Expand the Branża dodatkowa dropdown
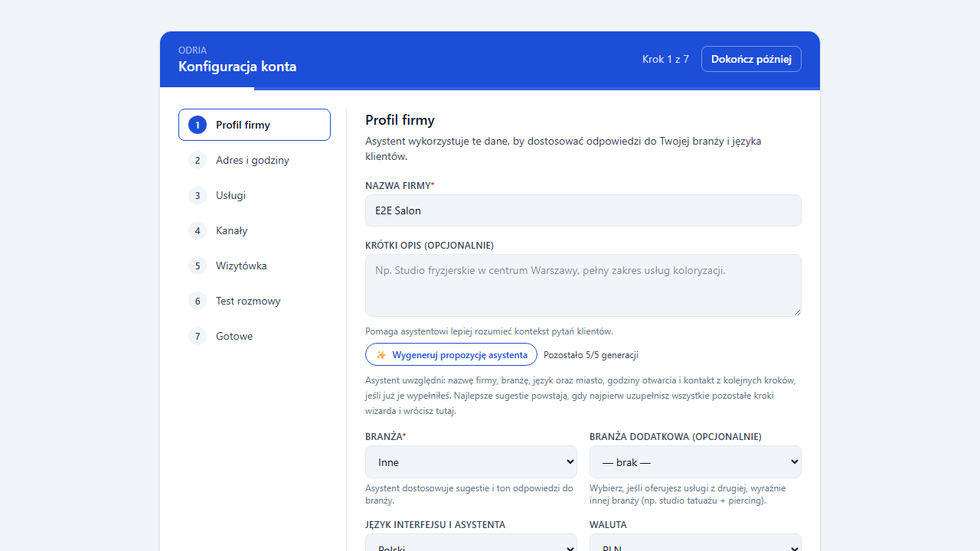The width and height of the screenshot is (980, 551). [695, 462]
